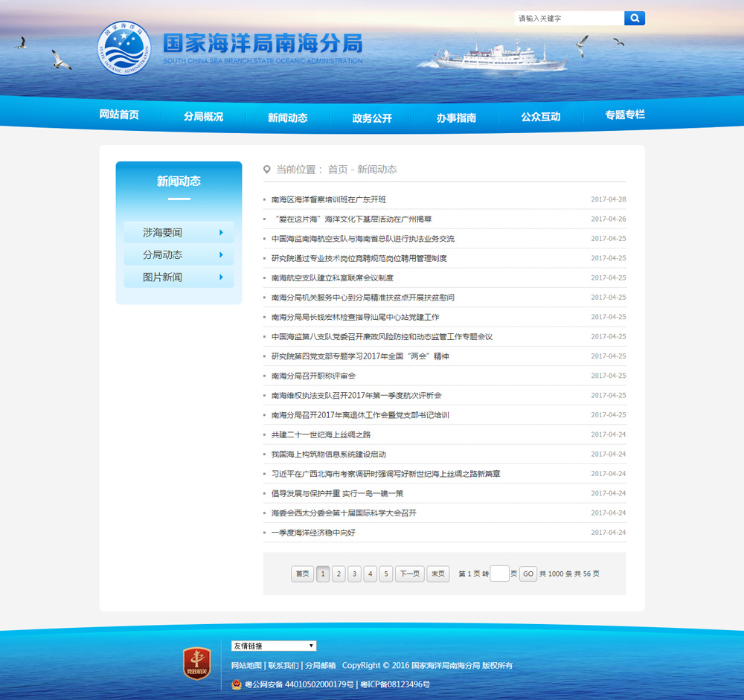Click the location pin icon before 当前位置

coord(267,170)
